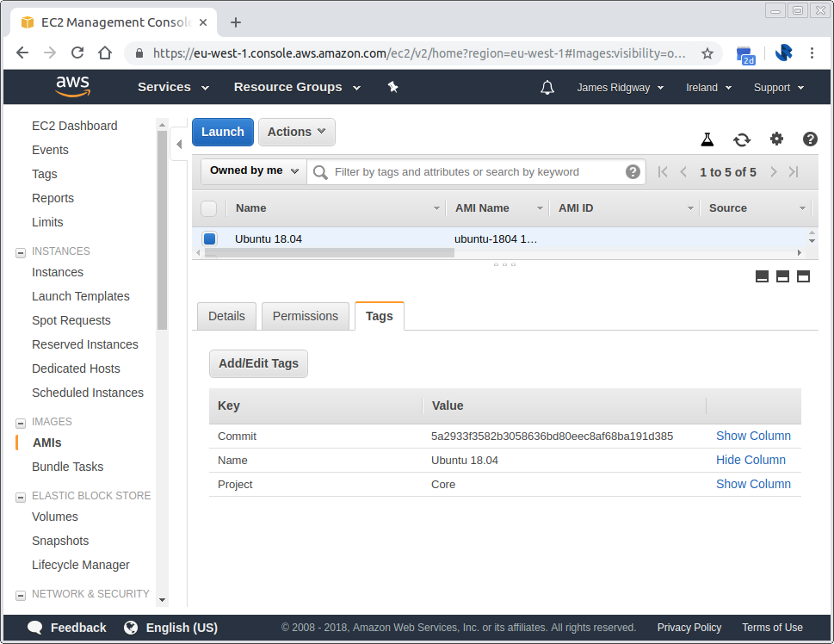Expand the Resource Groups menu

(297, 87)
